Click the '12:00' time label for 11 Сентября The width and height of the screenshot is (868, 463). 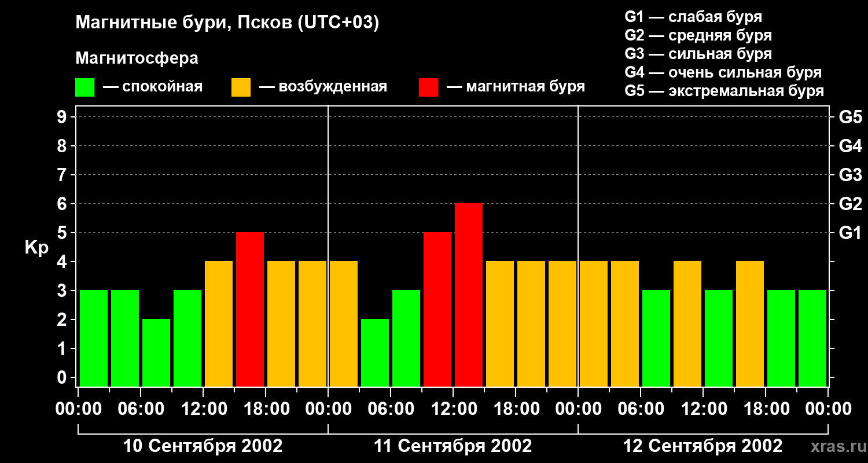[x=453, y=409]
